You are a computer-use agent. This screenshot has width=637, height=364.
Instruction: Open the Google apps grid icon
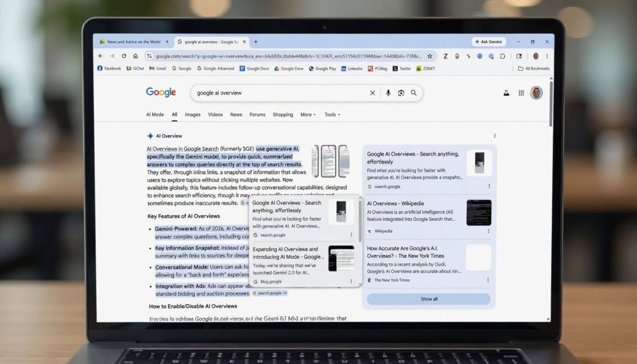tap(521, 93)
